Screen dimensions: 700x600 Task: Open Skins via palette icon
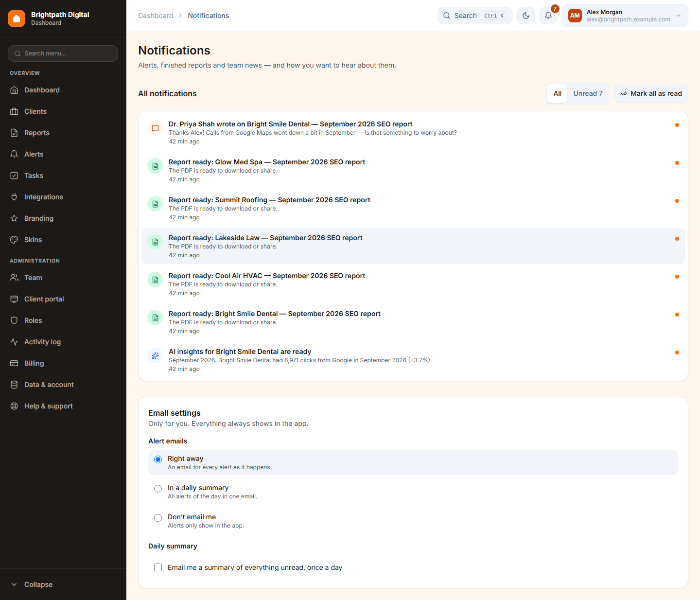click(14, 240)
